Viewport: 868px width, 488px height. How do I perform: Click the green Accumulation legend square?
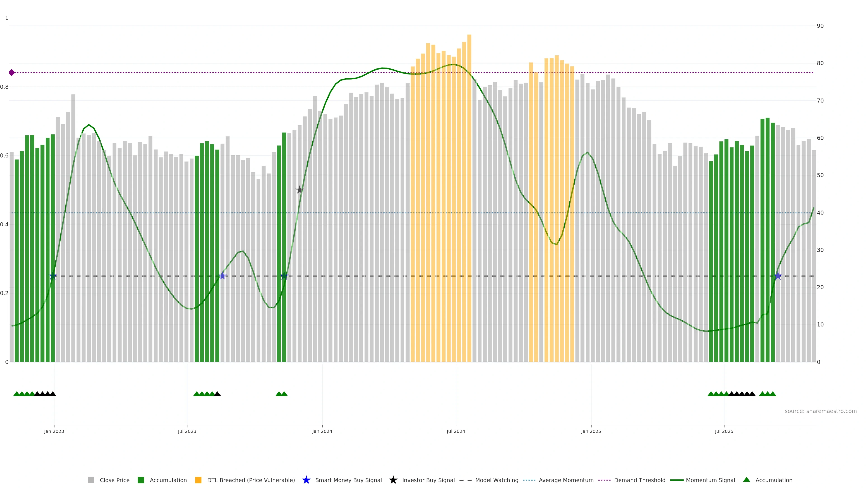(x=141, y=480)
